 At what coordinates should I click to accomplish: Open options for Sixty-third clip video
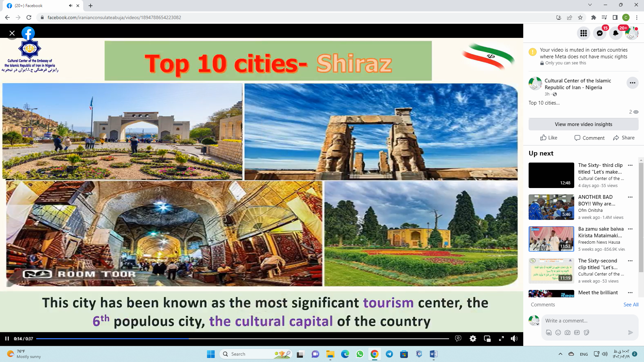[630, 165]
